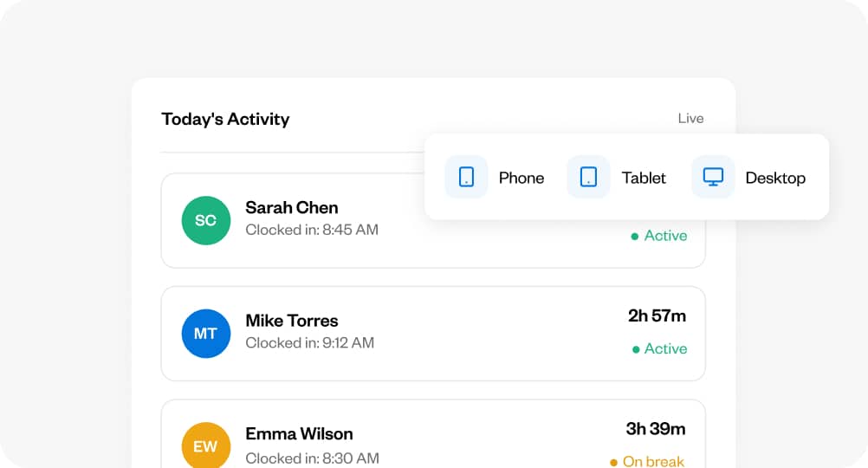Click Sarah Chen's clocked in time

tap(312, 230)
